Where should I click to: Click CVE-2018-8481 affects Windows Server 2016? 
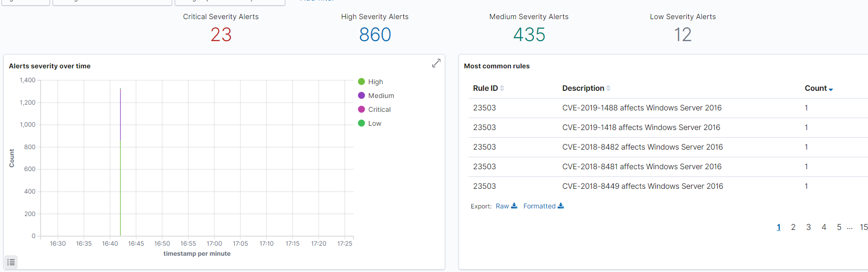click(x=642, y=167)
